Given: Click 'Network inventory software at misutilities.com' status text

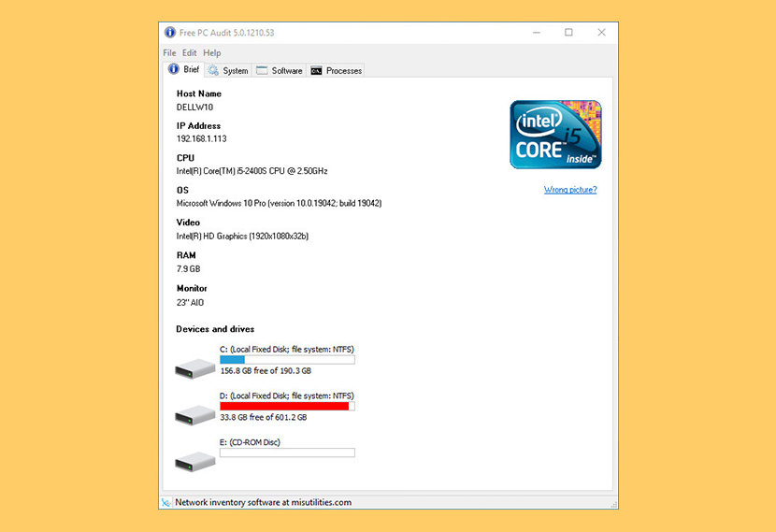Looking at the screenshot, I should coord(264,502).
